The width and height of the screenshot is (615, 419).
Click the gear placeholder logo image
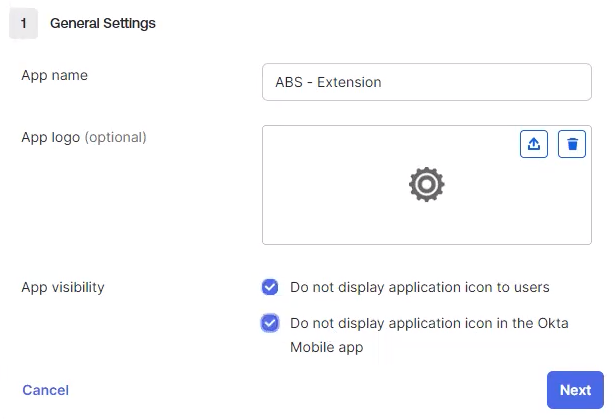point(427,185)
